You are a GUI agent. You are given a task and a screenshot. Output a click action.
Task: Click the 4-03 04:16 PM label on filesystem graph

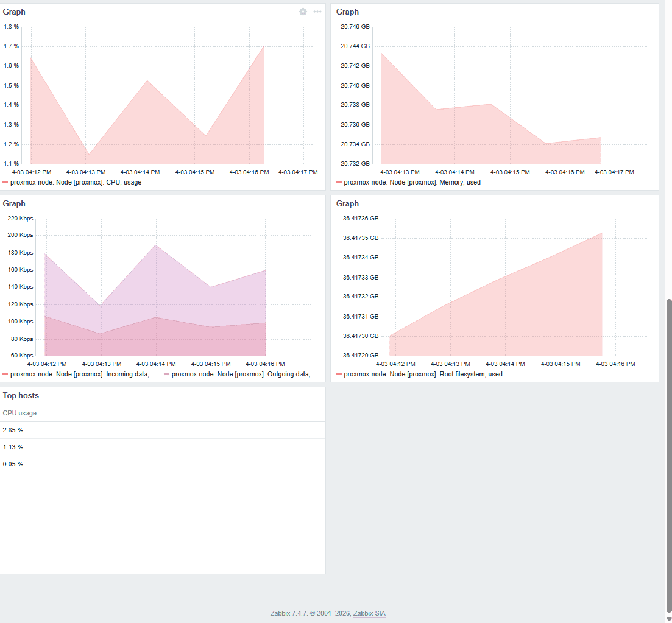[615, 364]
